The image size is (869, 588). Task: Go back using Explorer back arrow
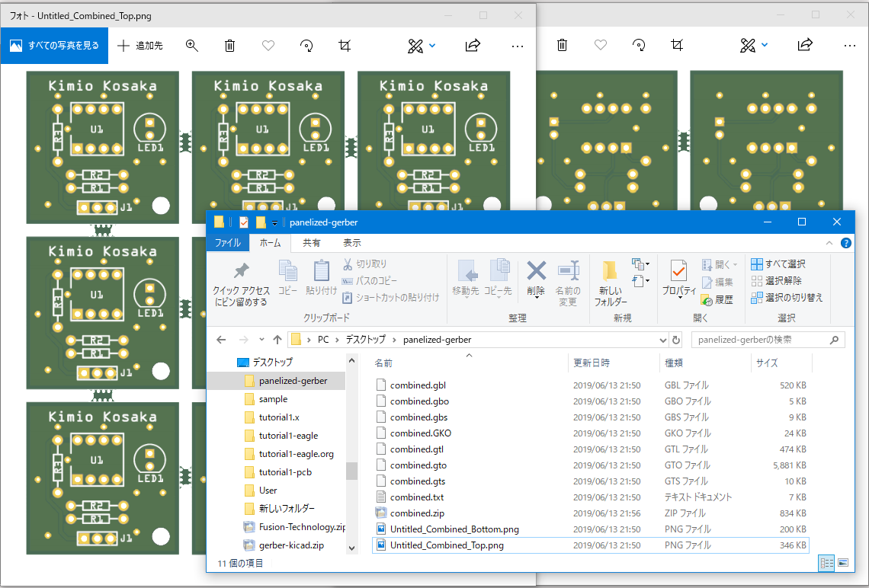221,340
